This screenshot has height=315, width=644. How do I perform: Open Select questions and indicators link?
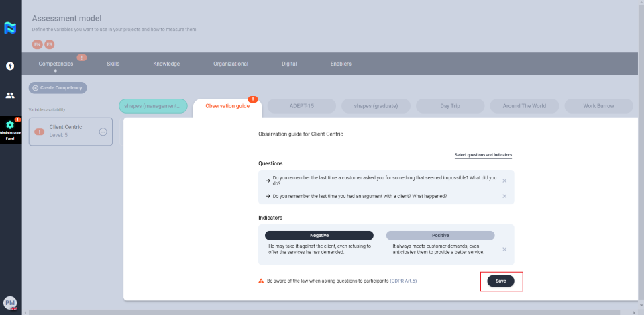click(483, 155)
